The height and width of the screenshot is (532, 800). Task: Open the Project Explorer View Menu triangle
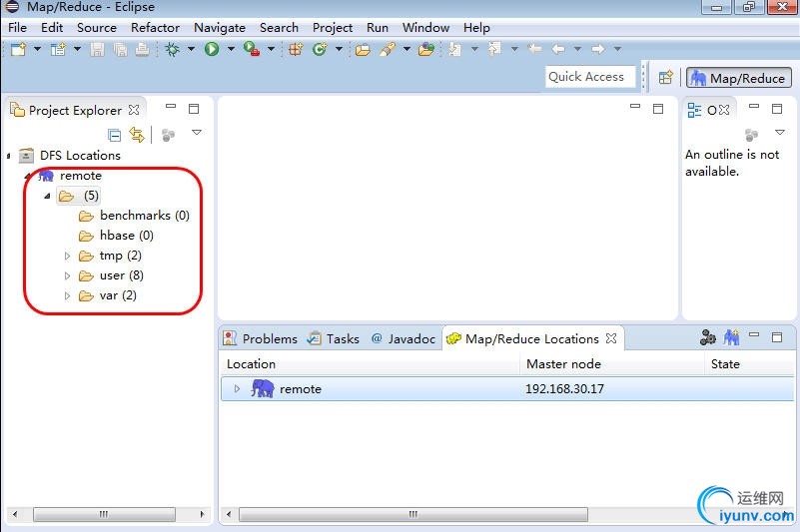(x=197, y=133)
